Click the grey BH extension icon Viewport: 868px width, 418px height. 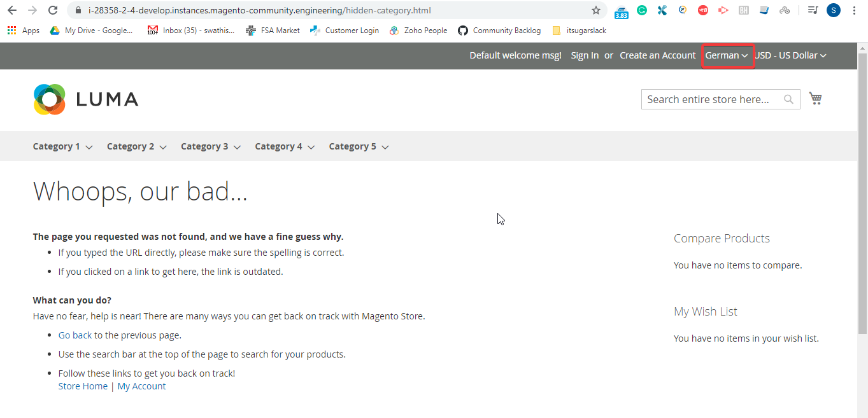coord(743,10)
